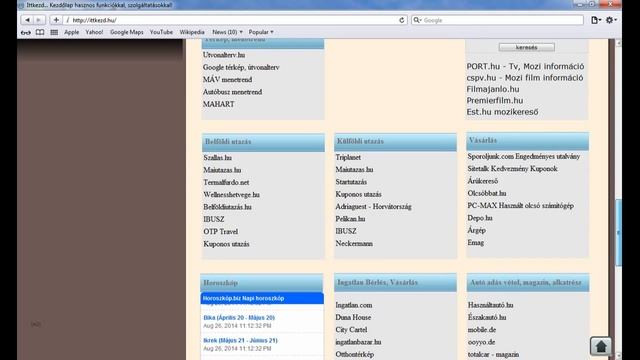This screenshot has height=360, width=640.
Task: Open the MÁV menetrend link
Action: click(227, 80)
